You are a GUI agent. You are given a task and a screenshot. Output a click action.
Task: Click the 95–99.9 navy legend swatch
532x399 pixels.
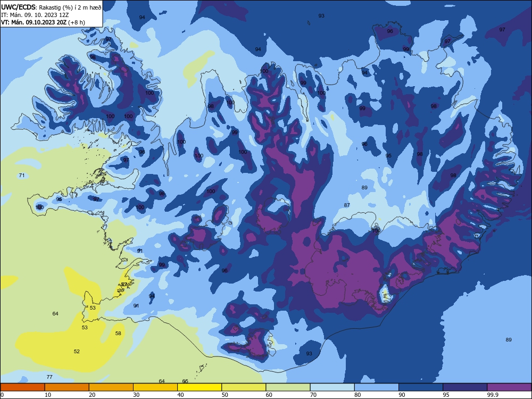[465, 387]
